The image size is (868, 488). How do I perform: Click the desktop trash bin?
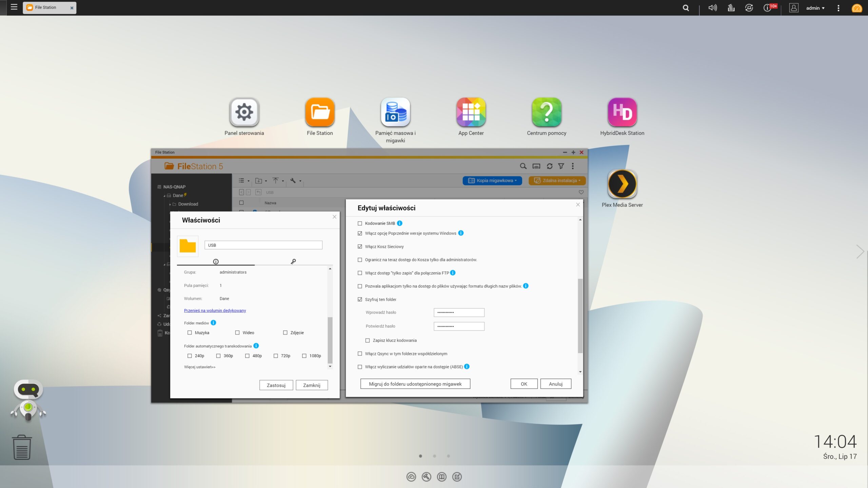[x=22, y=447]
